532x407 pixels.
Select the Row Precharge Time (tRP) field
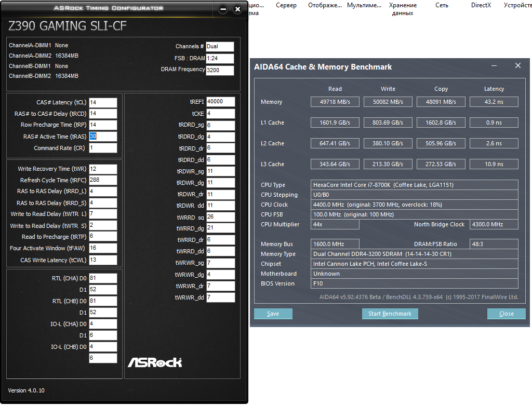tap(103, 125)
